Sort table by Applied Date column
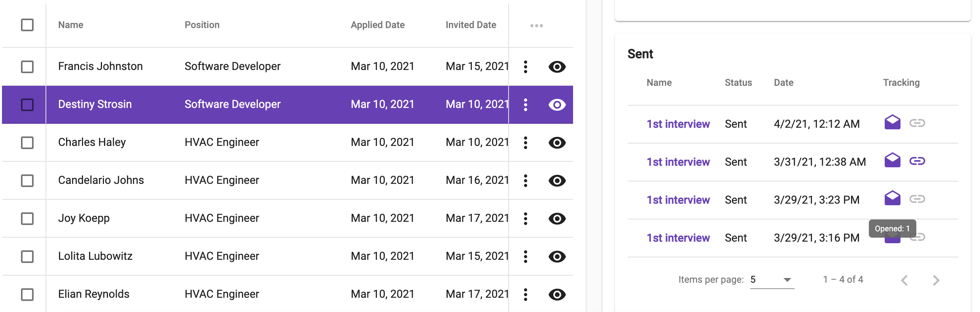 (x=377, y=25)
